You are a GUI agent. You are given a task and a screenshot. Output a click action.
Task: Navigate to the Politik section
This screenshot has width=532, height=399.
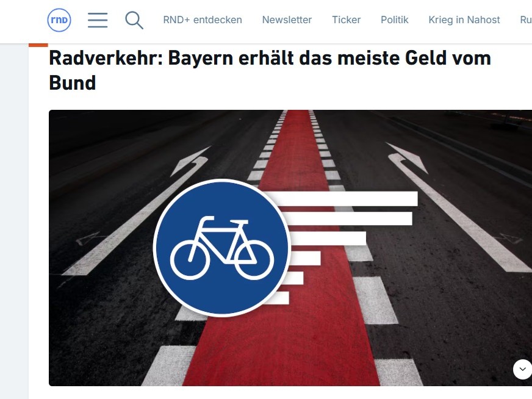394,20
